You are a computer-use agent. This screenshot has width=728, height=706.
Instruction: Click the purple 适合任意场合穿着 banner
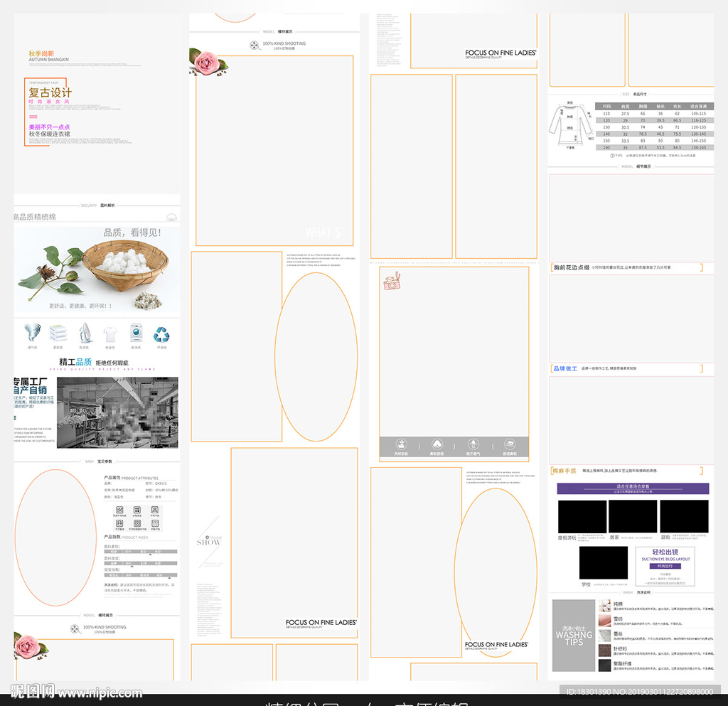tap(633, 488)
